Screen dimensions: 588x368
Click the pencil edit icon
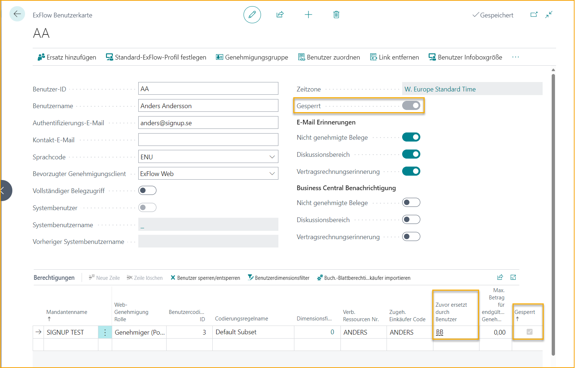[x=252, y=15]
